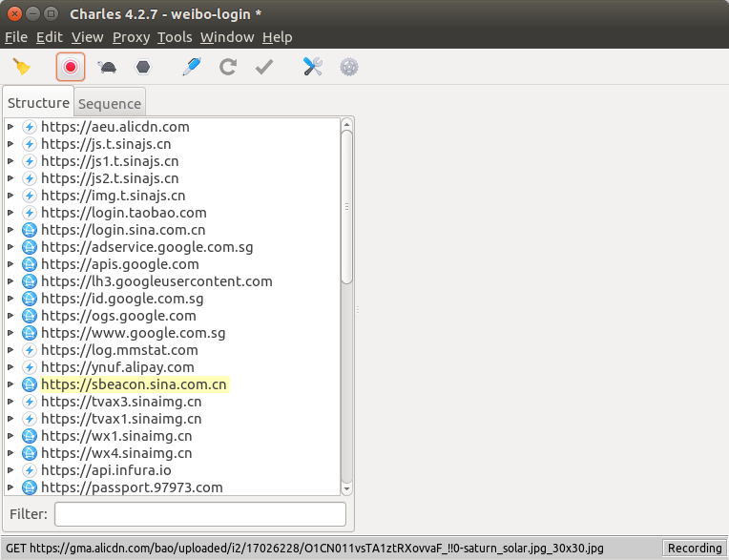Viewport: 729px width, 560px height.
Task: Compose a new request with pen icon
Action: 192,67
